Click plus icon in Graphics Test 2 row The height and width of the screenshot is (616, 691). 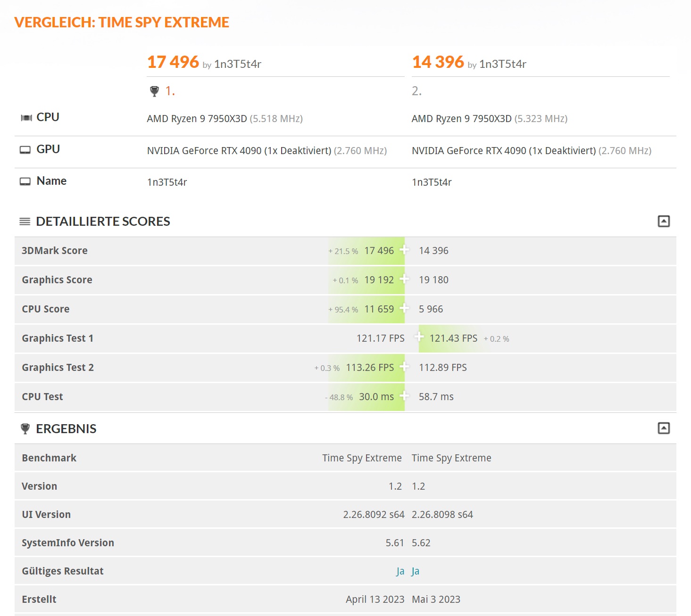[x=404, y=367]
